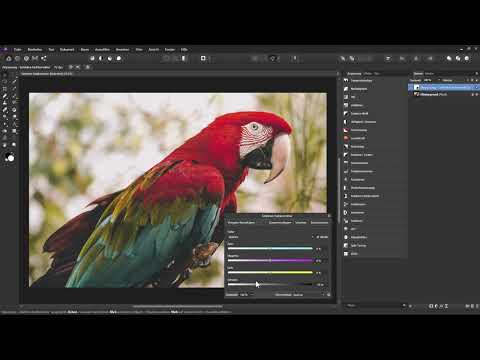Click the lock icon on Hintergrund layer
The height and width of the screenshot is (360, 480).
point(472,95)
